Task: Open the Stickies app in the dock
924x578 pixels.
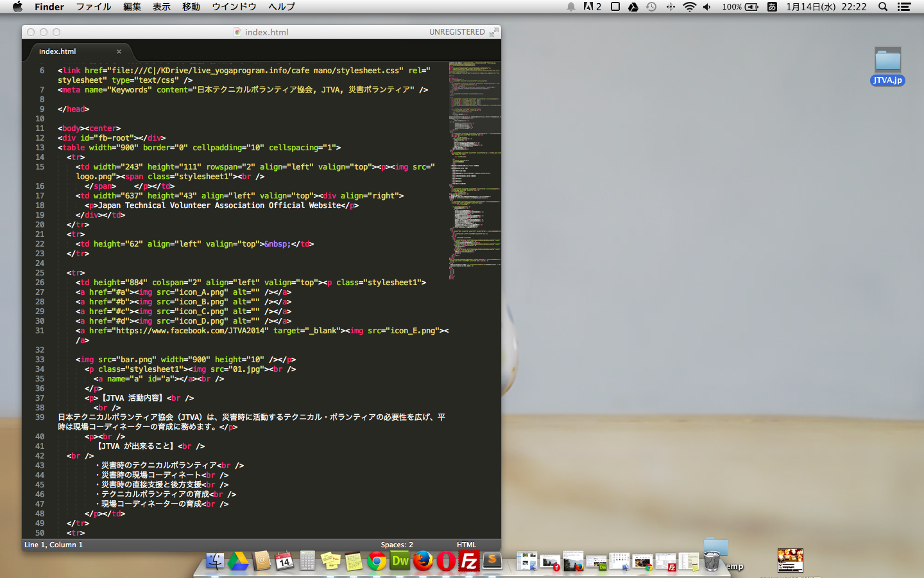Action: click(x=330, y=561)
